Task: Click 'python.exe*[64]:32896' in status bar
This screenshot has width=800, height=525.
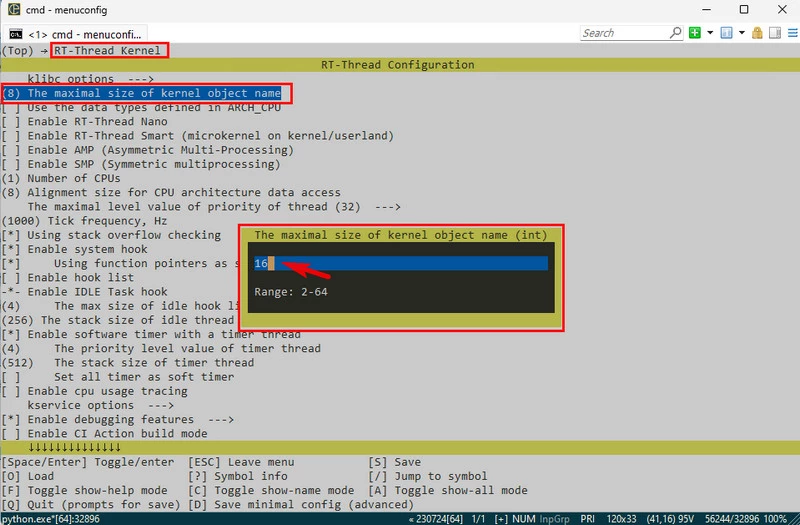Action: coord(51,519)
